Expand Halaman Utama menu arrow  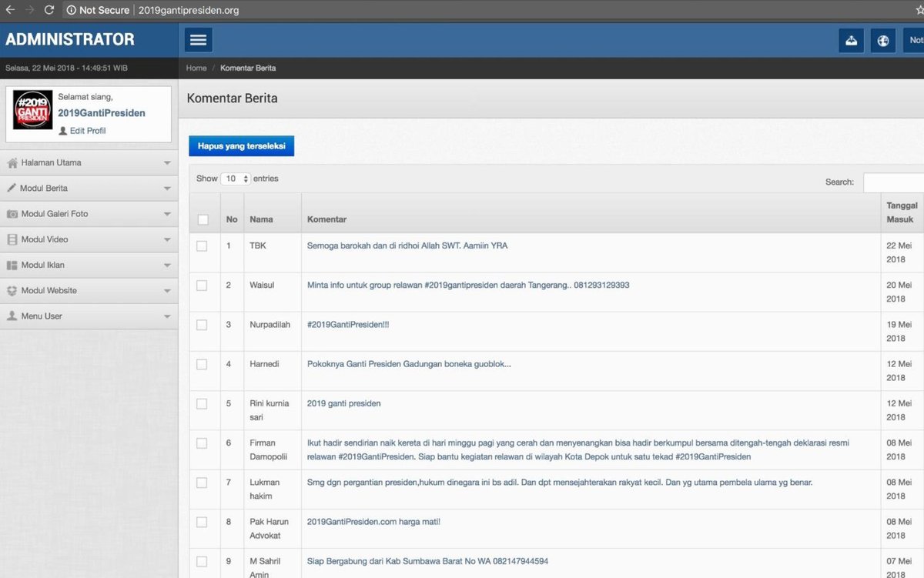167,163
